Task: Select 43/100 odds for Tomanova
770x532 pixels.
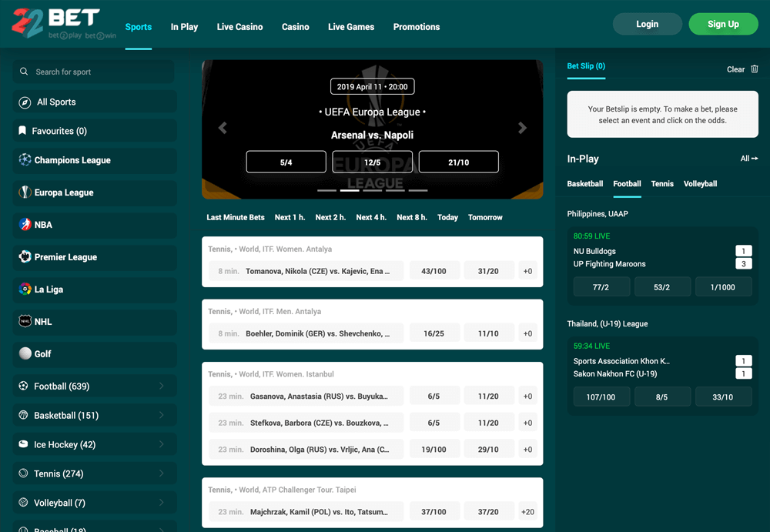Action: point(434,271)
